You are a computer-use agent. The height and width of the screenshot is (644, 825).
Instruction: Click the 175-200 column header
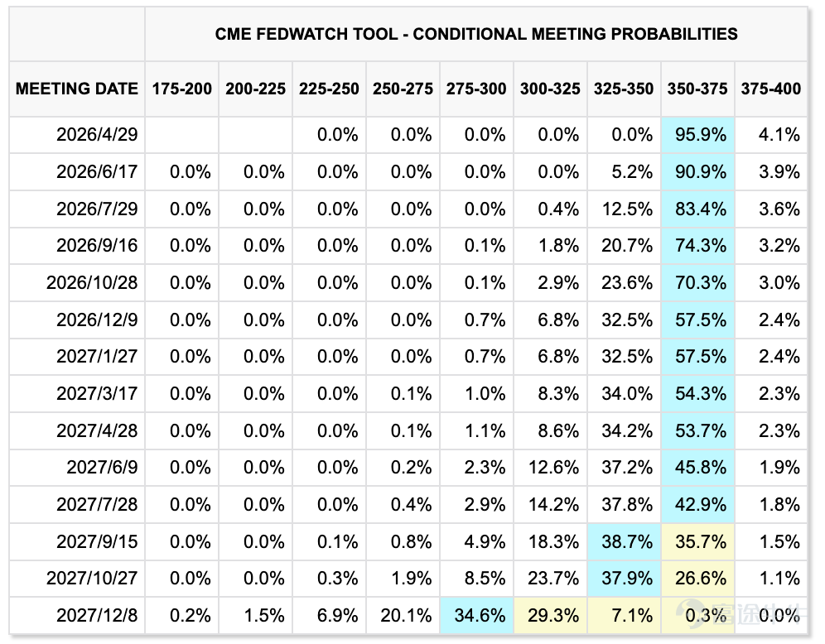181,89
